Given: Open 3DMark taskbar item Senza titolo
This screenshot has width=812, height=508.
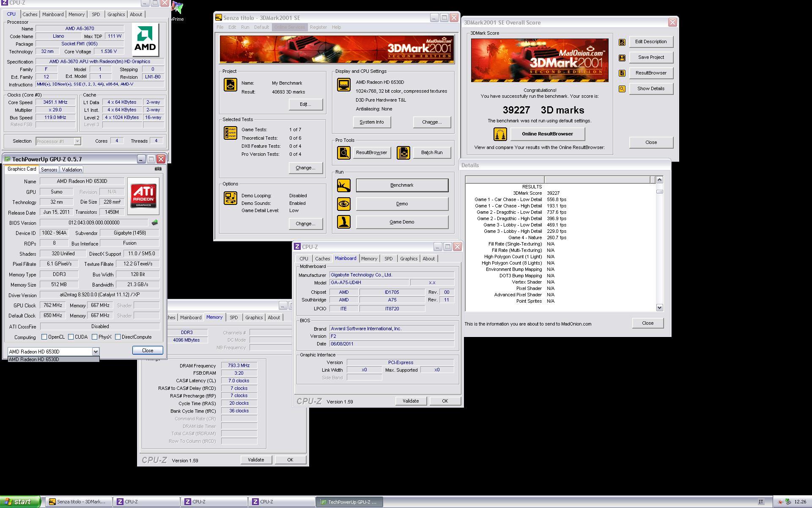Looking at the screenshot, I should 79,502.
